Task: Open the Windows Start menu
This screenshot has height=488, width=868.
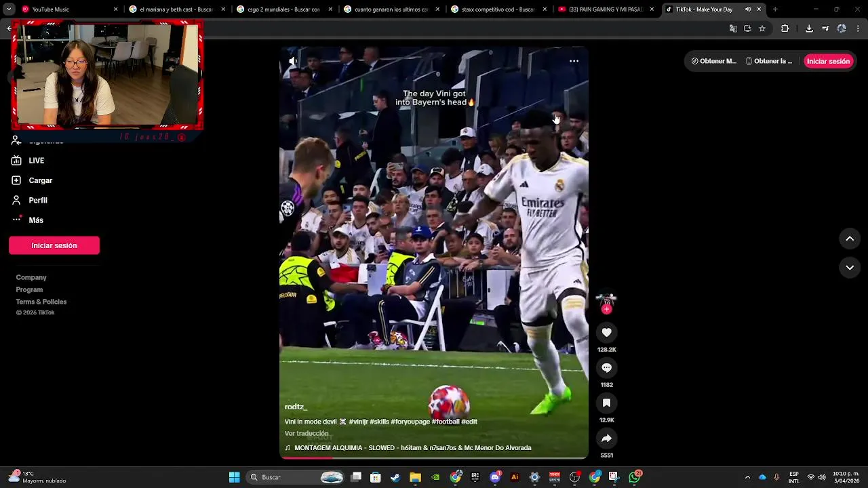Action: pyautogui.click(x=234, y=477)
